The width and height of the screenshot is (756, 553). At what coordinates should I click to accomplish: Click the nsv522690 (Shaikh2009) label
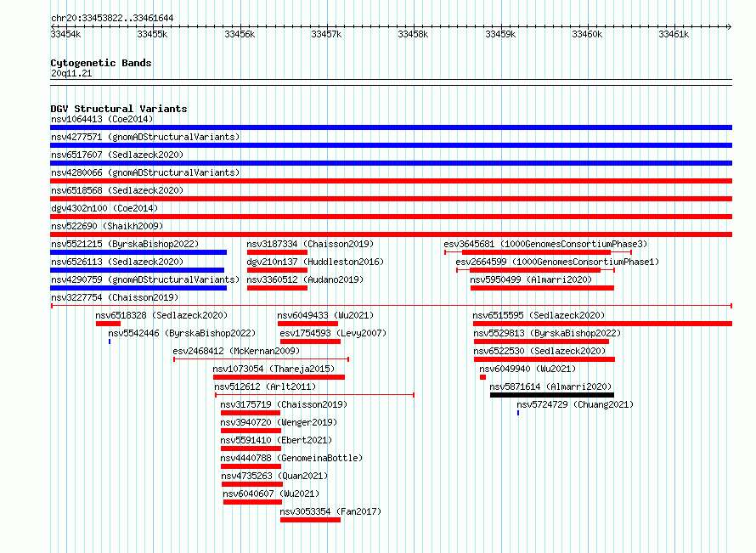coord(107,226)
